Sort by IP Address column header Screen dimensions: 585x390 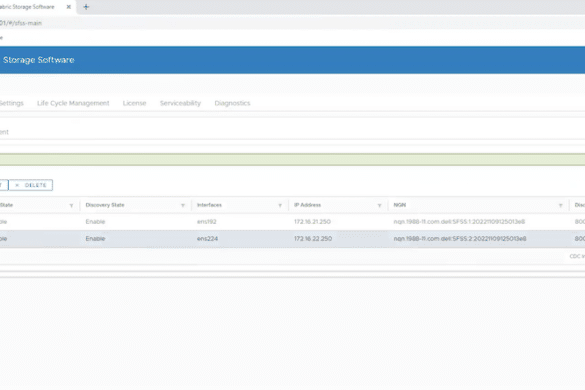[307, 205]
